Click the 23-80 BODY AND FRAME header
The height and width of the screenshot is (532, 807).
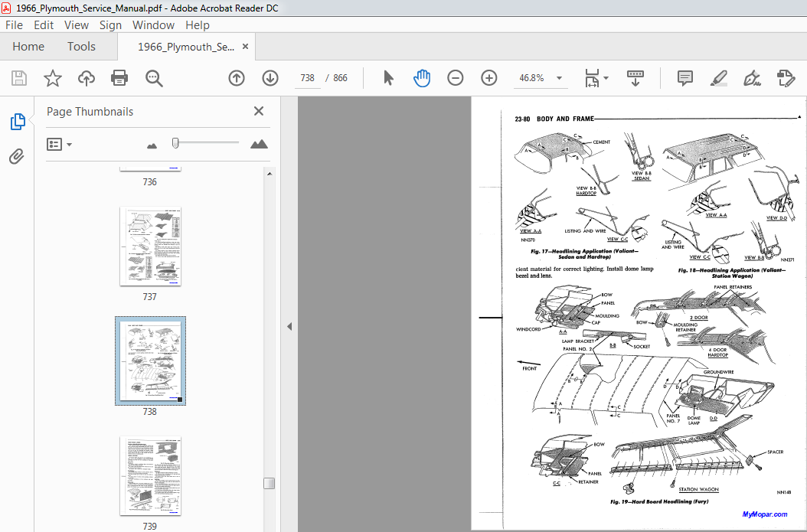554,119
